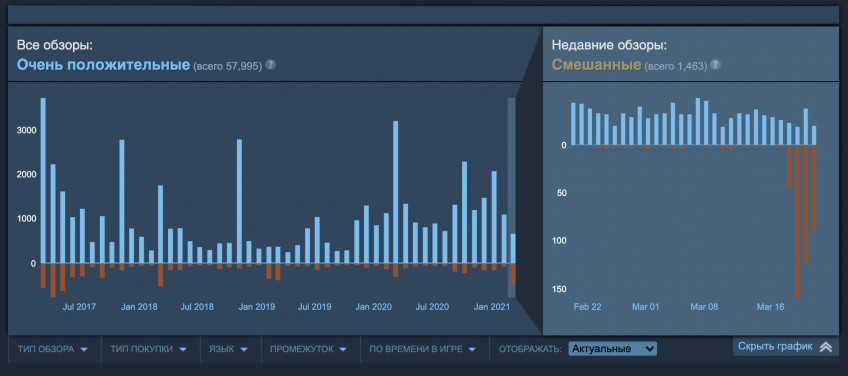Open the ТИП ОБЗОРА filter dropdown
848x376 pixels.
pyautogui.click(x=54, y=349)
